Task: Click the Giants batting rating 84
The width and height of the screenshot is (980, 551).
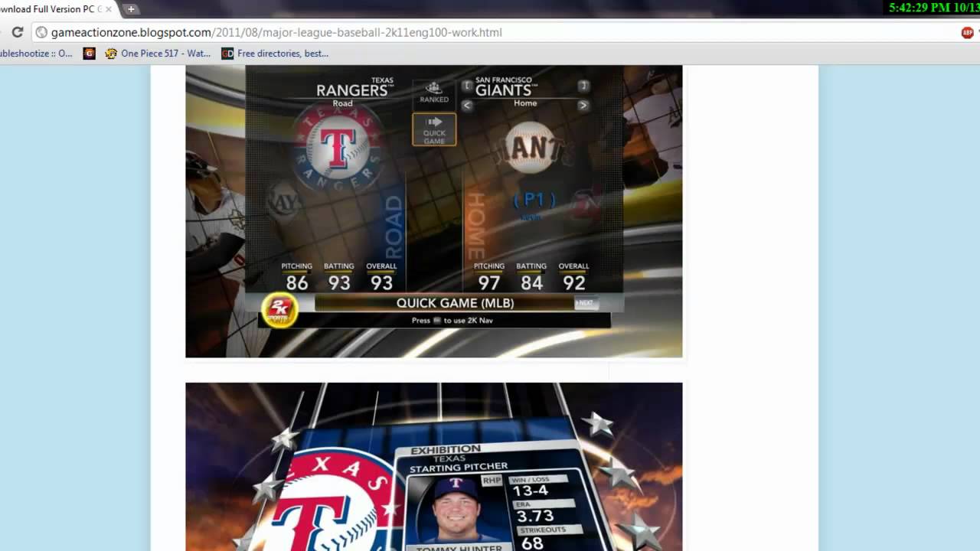Action: tap(531, 282)
